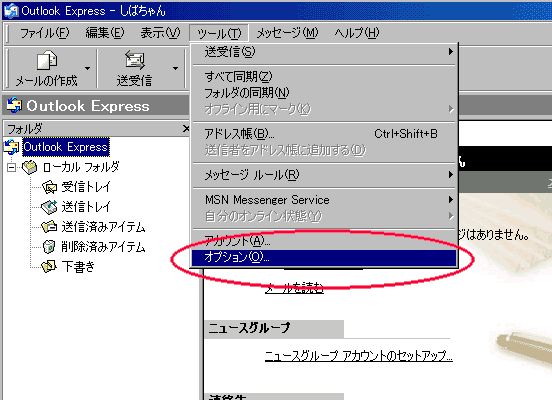Open the 受信トレイ folder
Image resolution: width=552 pixels, height=400 pixels.
86,187
